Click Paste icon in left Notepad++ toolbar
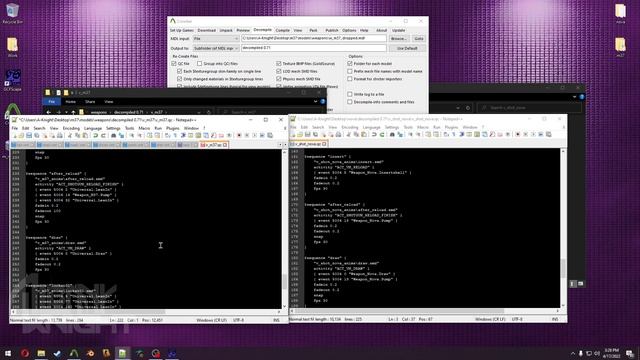 85,135
